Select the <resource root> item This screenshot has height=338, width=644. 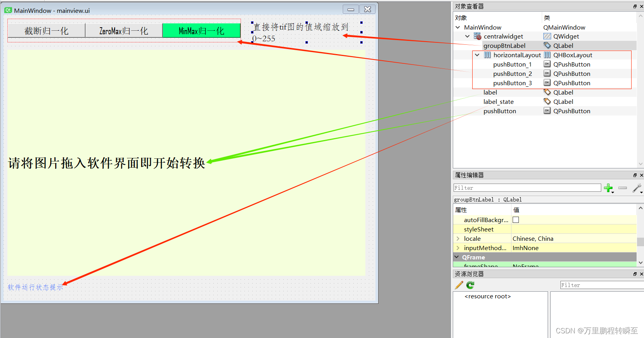(x=488, y=296)
